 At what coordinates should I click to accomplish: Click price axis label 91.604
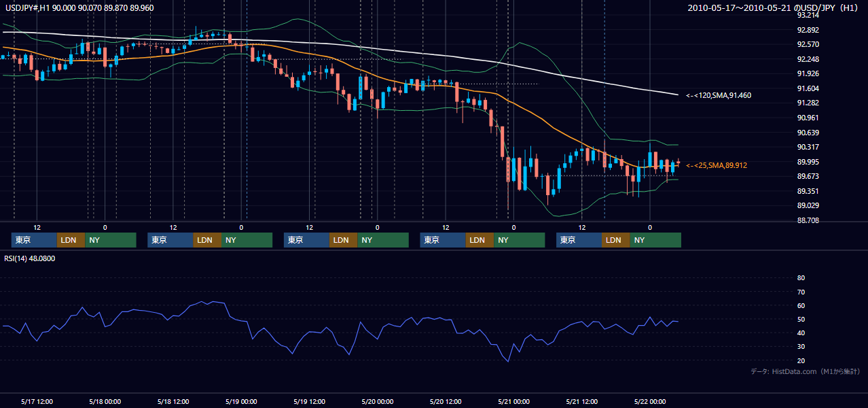[x=808, y=88]
